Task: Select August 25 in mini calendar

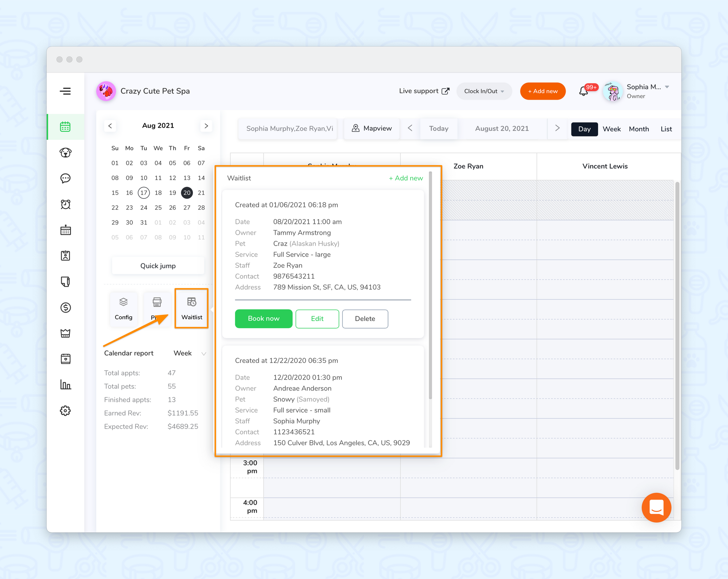Action: (x=158, y=207)
